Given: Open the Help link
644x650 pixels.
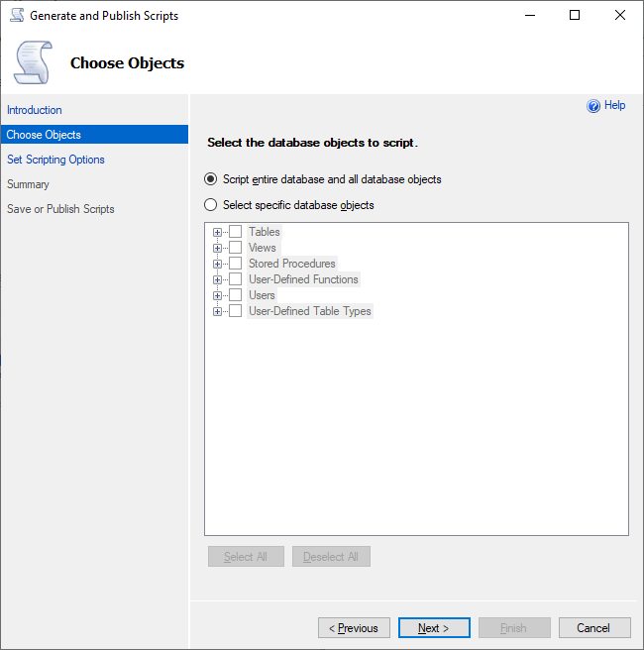Looking at the screenshot, I should 614,105.
